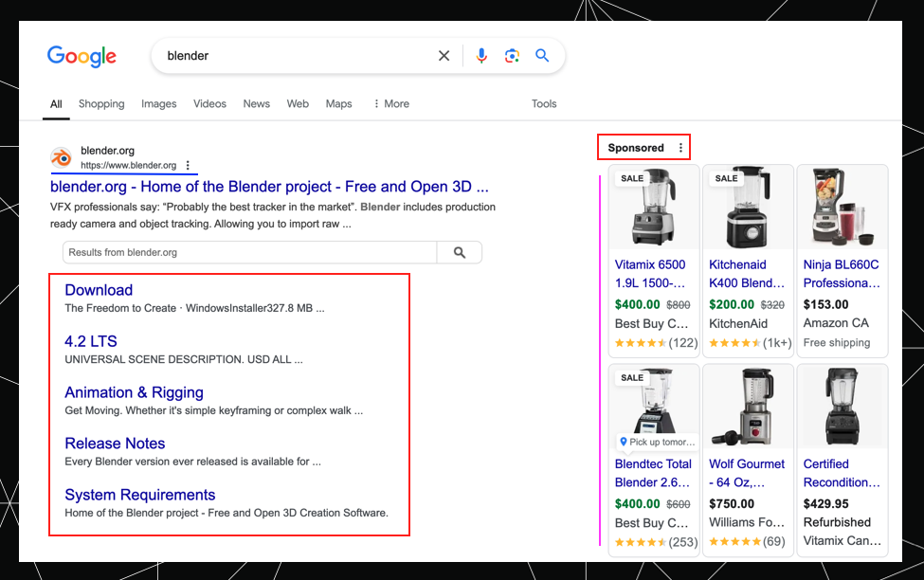
Task: Open the Wolf Gourmet blender product thumbnail
Action: 748,408
